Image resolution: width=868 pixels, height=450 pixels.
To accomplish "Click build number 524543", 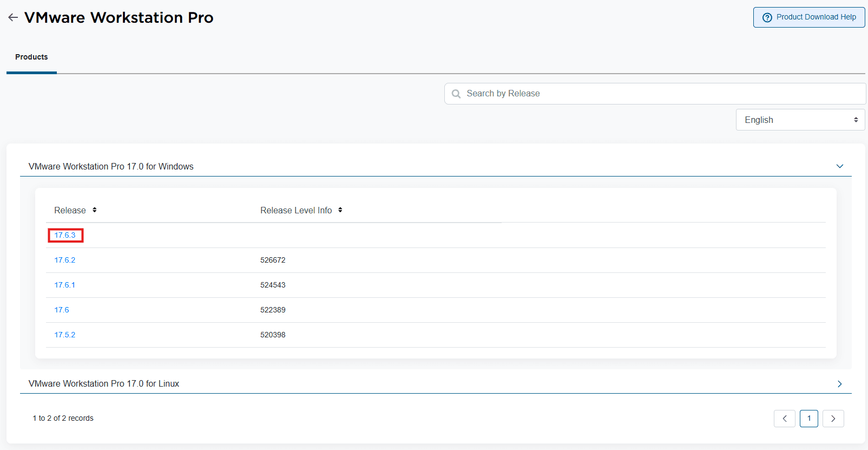I will 273,285.
